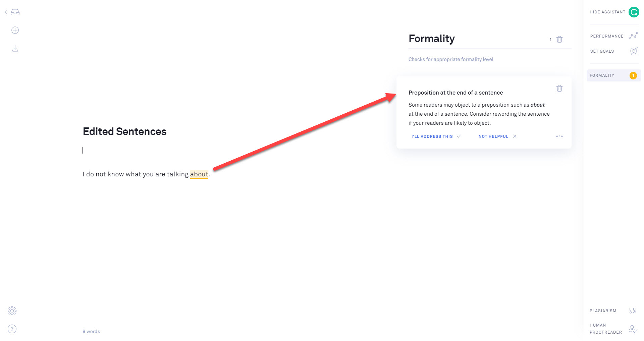Click the "Edited Sentences" title field
644x341 pixels.
pyautogui.click(x=124, y=131)
